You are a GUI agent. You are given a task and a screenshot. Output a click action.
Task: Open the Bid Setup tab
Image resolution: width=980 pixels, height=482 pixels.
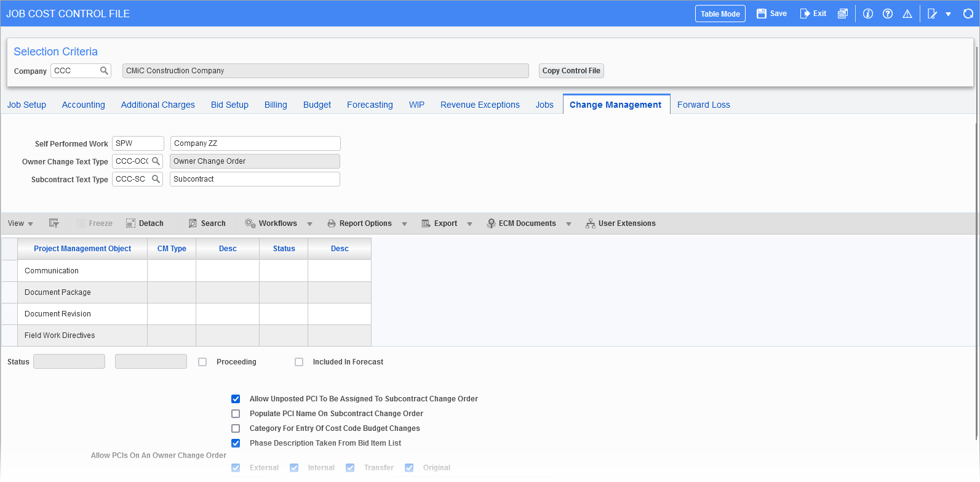click(229, 105)
